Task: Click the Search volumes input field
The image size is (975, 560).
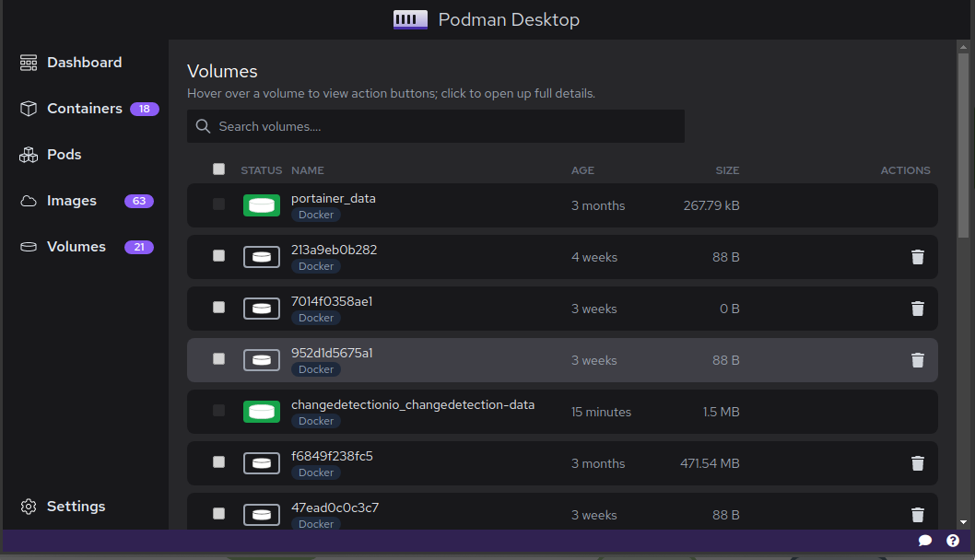Action: [435, 126]
